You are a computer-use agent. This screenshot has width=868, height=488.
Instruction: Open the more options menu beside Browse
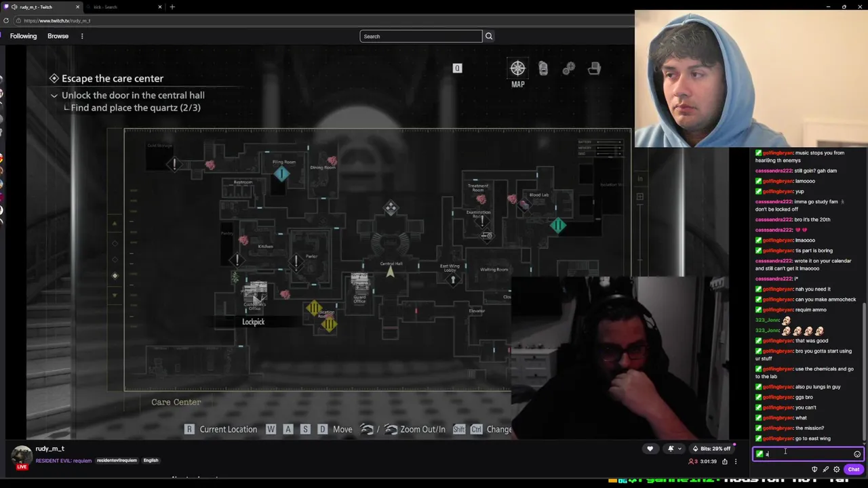(x=82, y=36)
